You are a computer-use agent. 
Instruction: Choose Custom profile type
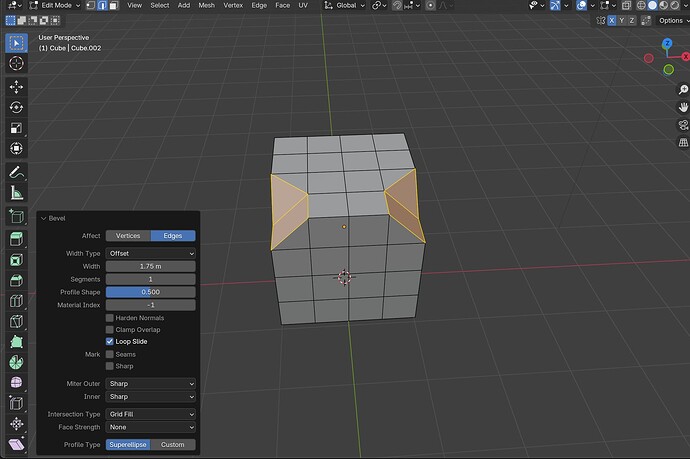click(173, 444)
